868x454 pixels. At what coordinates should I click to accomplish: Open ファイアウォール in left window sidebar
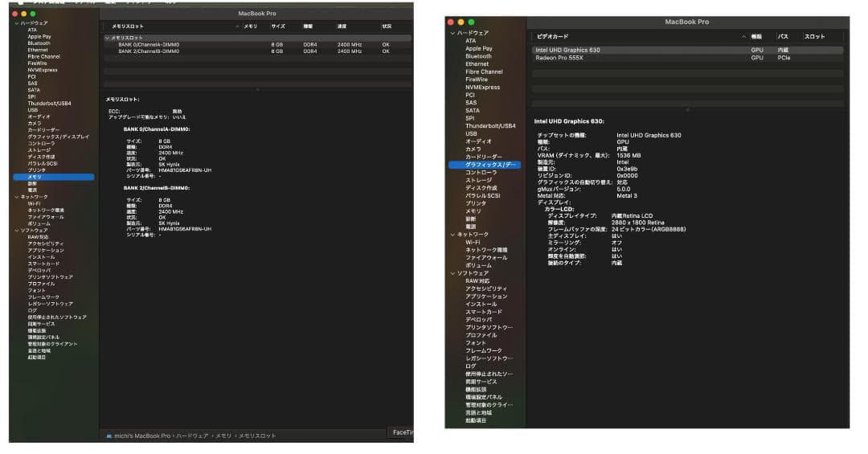coord(45,217)
